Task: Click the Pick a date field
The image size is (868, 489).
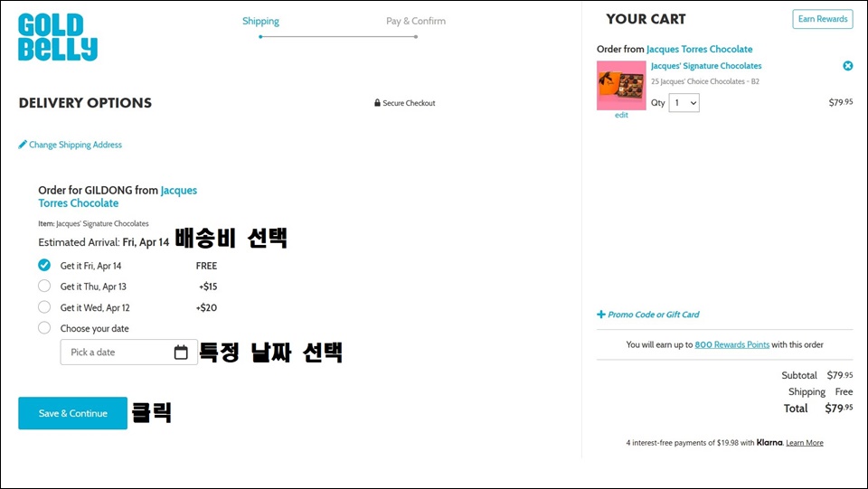Action: (129, 353)
